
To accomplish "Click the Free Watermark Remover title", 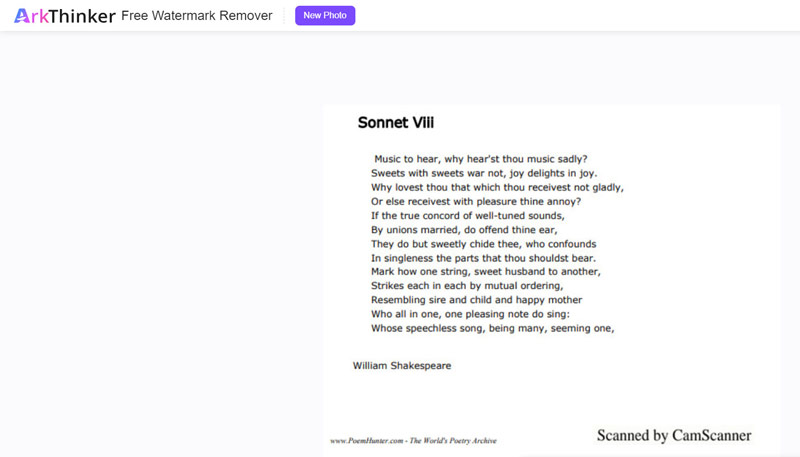I will pyautogui.click(x=197, y=16).
